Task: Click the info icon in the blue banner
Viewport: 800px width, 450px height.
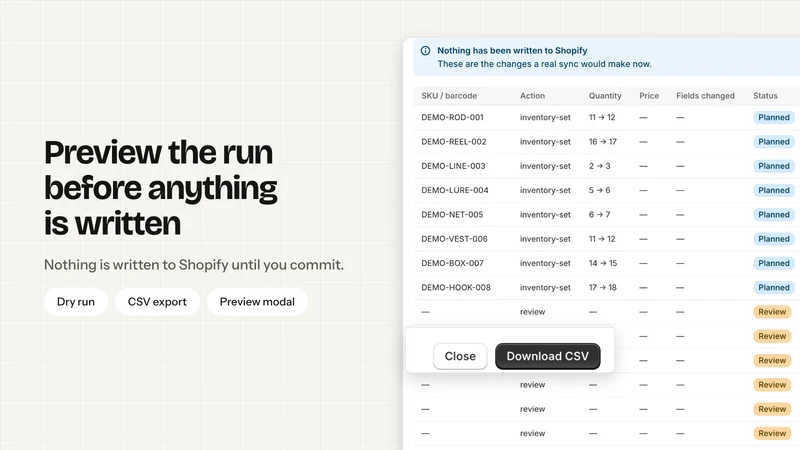Action: tap(425, 51)
